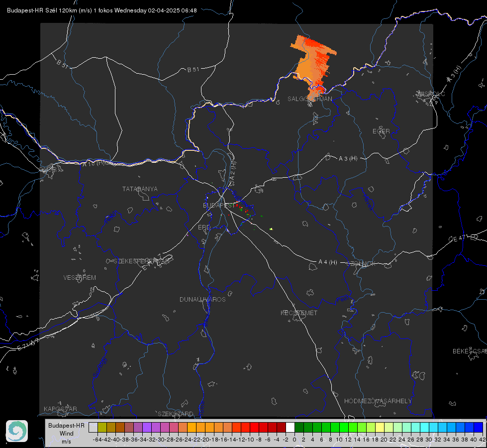Click the MISKOLC city label
Screen dimensions: 487x448
click(x=431, y=94)
